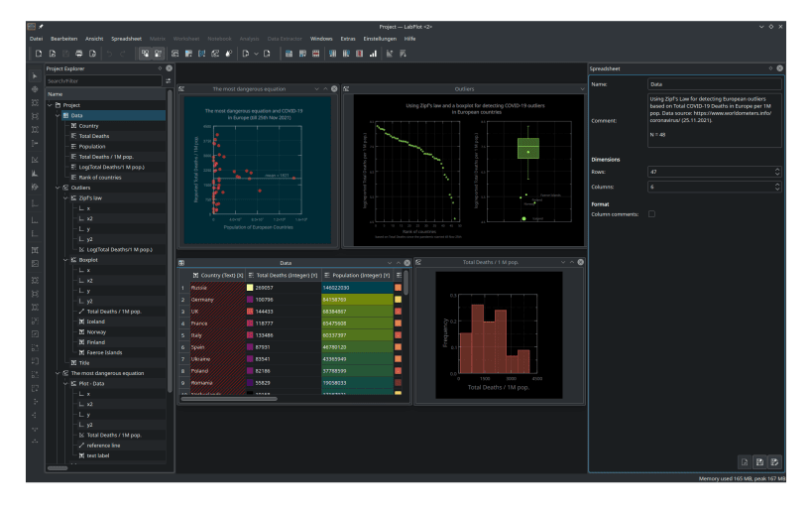This screenshot has height=513, width=812.
Task: Toggle the Project Explorer visibility toolbar button
Action: coord(145,54)
